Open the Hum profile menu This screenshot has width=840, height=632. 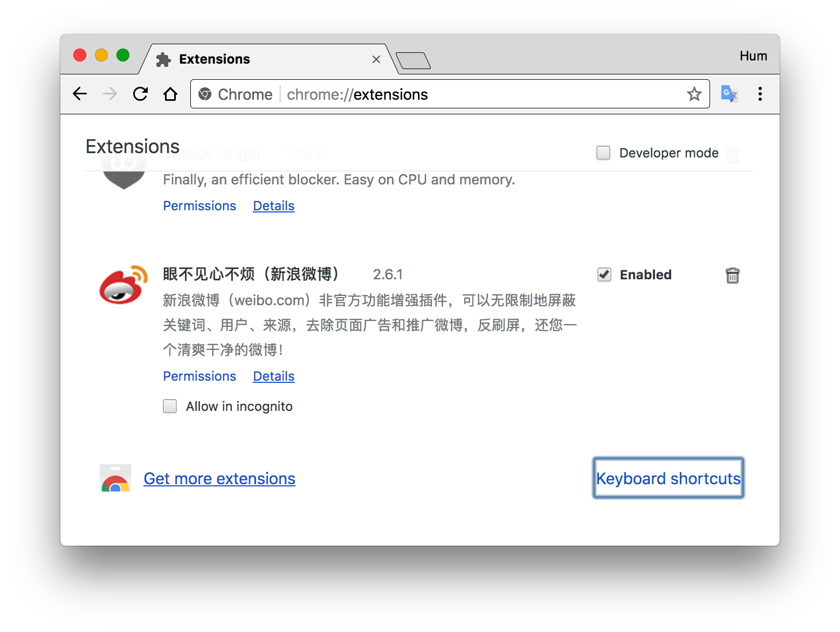pos(753,56)
